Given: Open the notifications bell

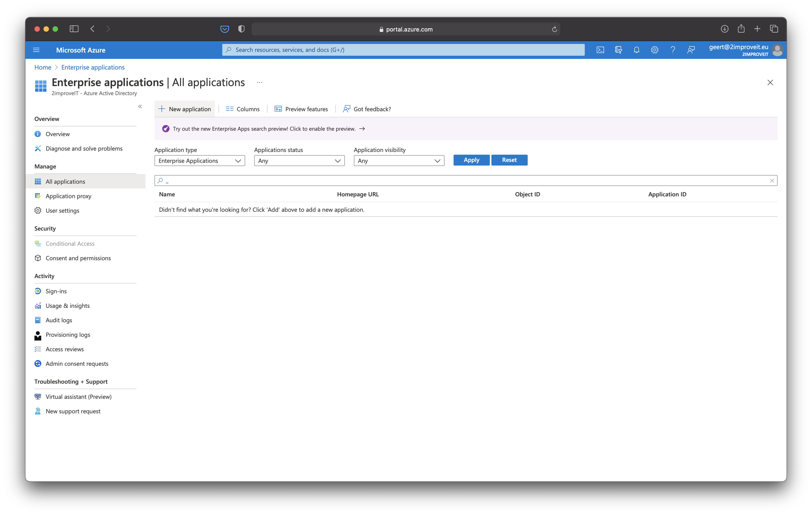Looking at the screenshot, I should 636,50.
